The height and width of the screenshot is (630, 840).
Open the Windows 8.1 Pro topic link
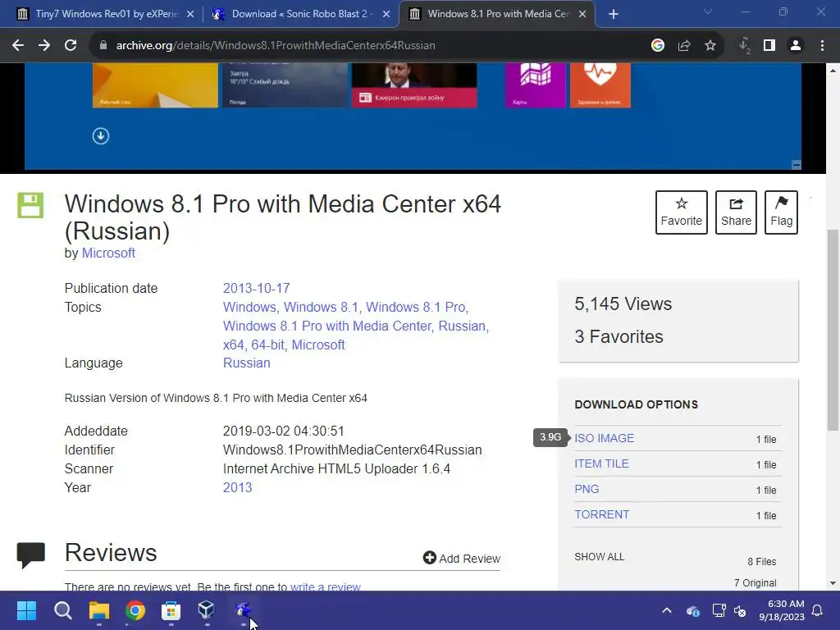tap(415, 307)
